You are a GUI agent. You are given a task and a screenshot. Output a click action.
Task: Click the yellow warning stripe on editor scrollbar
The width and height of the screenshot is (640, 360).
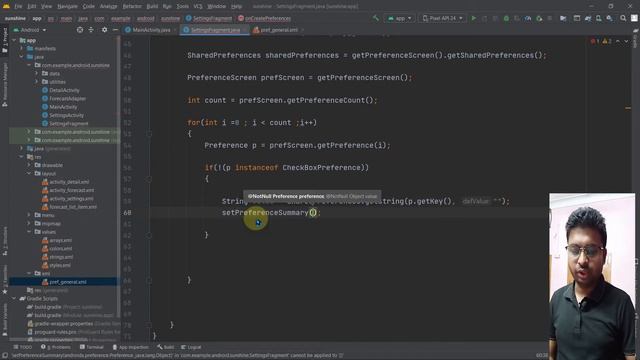click(628, 108)
